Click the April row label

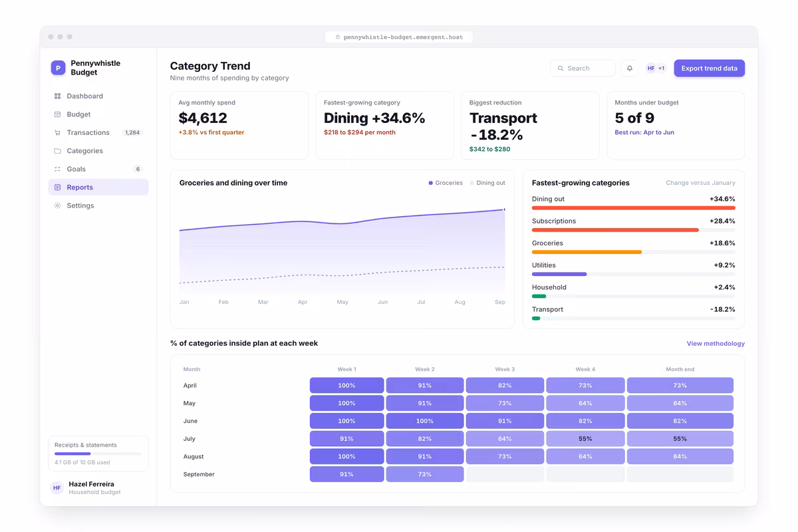click(x=190, y=386)
